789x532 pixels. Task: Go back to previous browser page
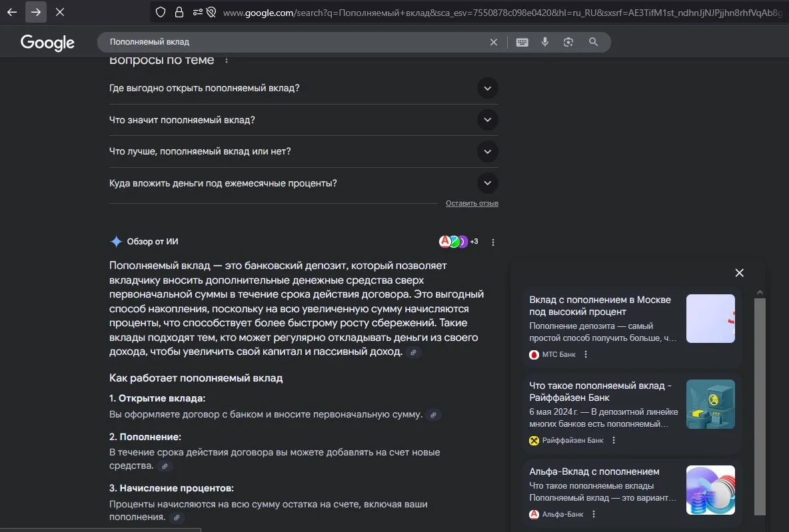coord(12,12)
